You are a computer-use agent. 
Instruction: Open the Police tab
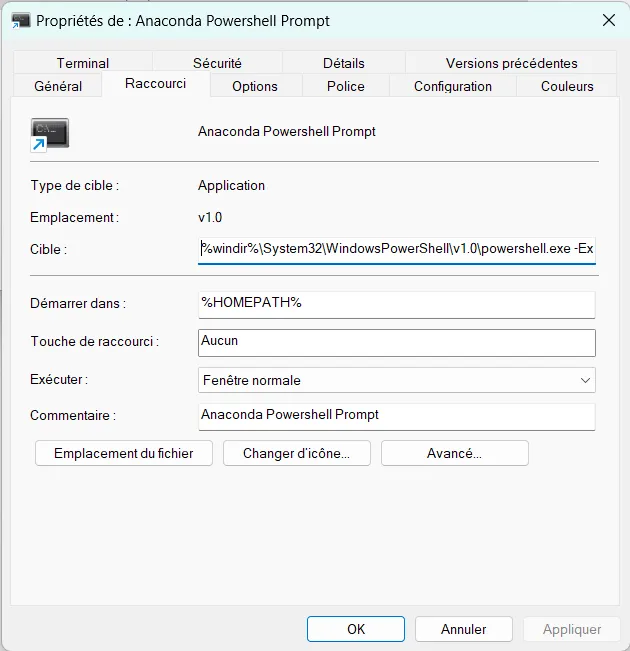pyautogui.click(x=346, y=86)
